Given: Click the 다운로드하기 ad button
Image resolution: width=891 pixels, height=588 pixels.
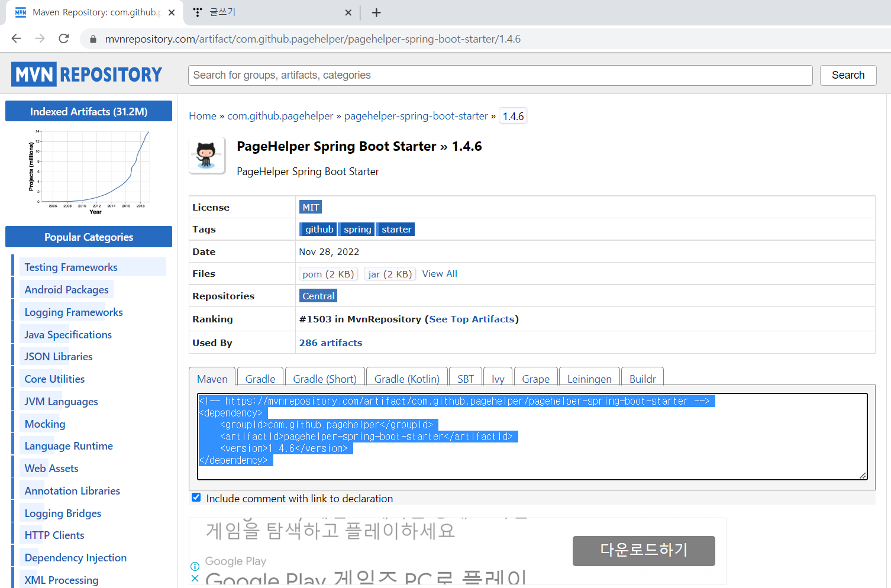Looking at the screenshot, I should tap(644, 551).
